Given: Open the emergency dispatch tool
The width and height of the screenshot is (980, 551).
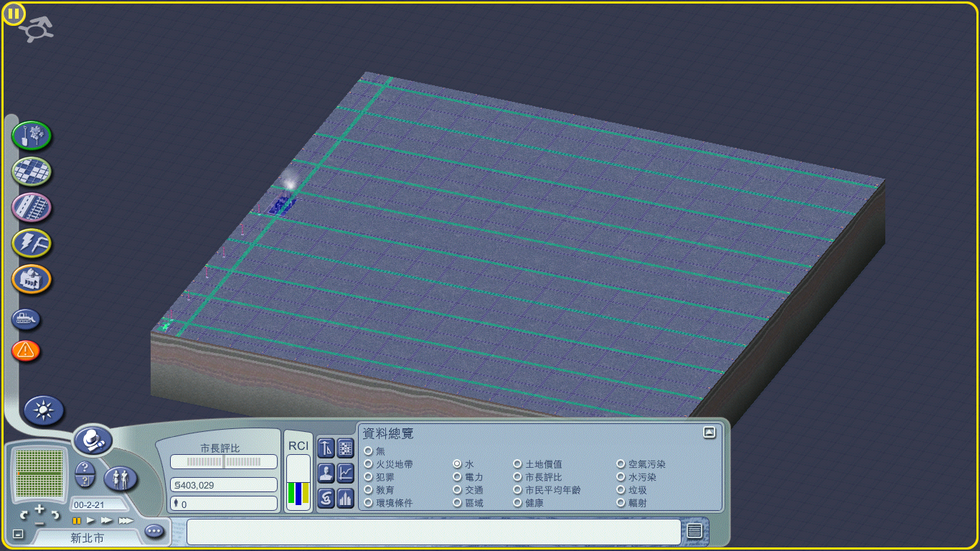Looking at the screenshot, I should 26,351.
